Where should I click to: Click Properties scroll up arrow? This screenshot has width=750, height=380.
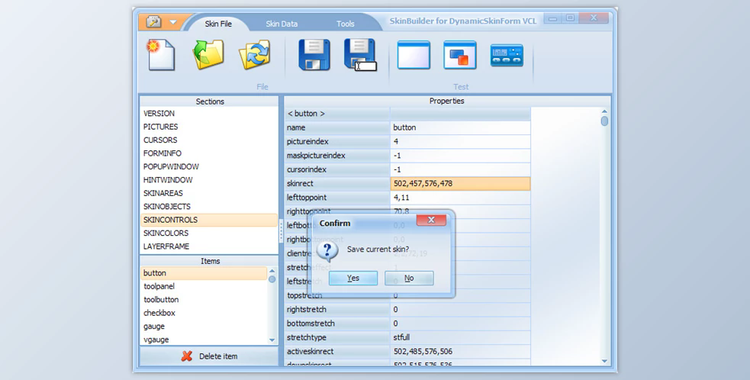[x=605, y=112]
